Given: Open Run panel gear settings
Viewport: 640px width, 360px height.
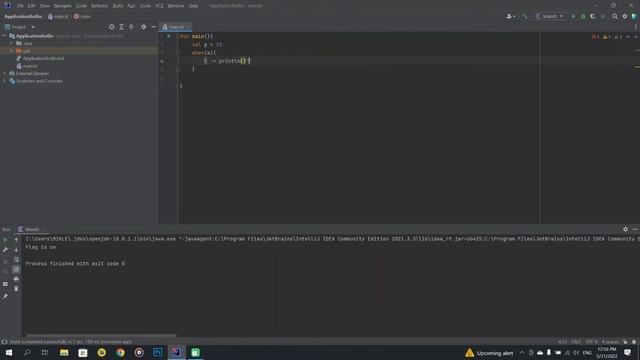Looking at the screenshot, I should coord(625,229).
